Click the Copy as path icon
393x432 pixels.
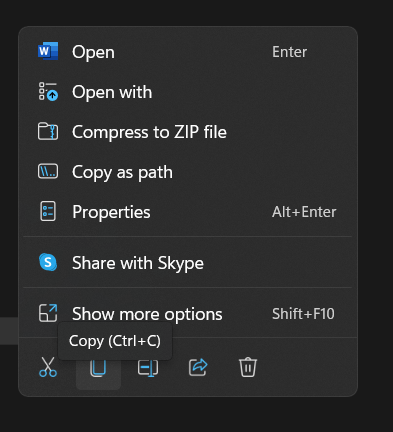click(x=48, y=171)
